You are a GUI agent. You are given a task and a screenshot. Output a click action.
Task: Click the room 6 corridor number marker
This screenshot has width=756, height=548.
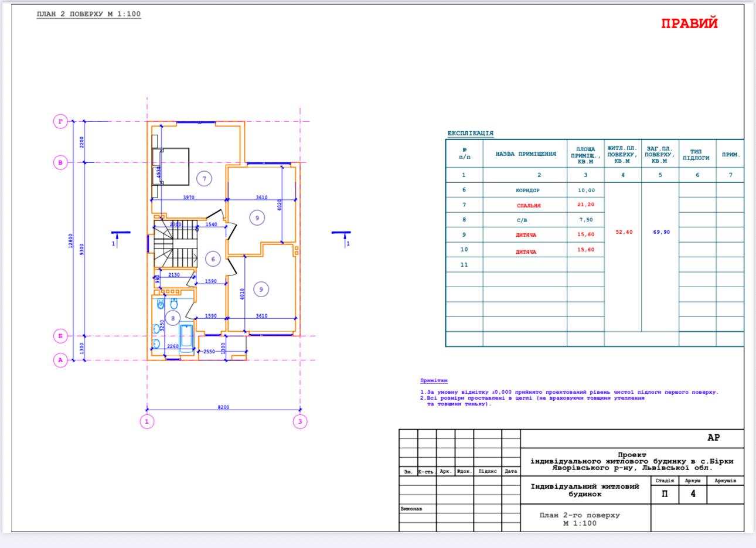point(213,258)
